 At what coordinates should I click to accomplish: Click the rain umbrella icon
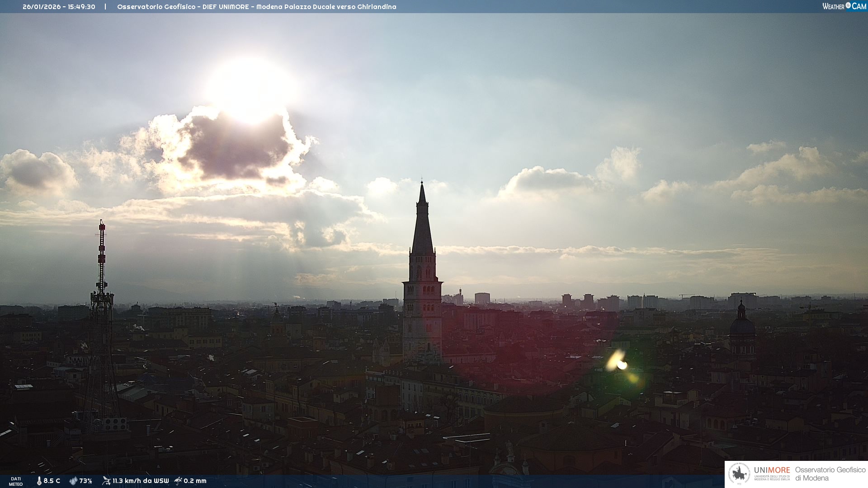coord(178,481)
